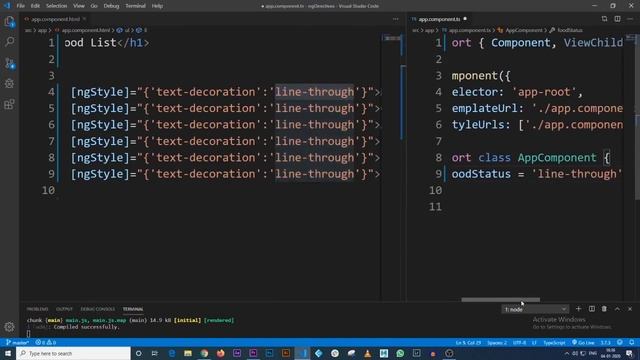The image size is (640, 360).
Task: Expand the 'li' breadcrumb in left editor
Action: click(x=142, y=30)
